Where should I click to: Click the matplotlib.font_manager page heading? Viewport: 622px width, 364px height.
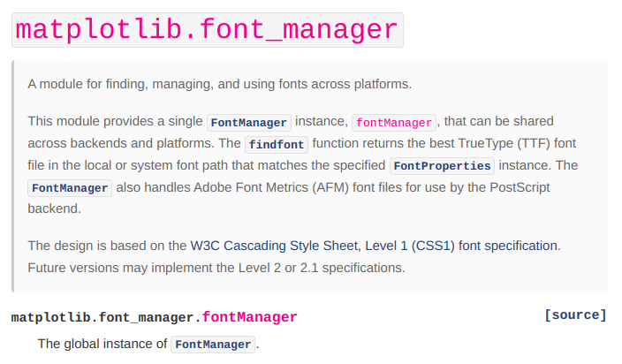click(207, 29)
